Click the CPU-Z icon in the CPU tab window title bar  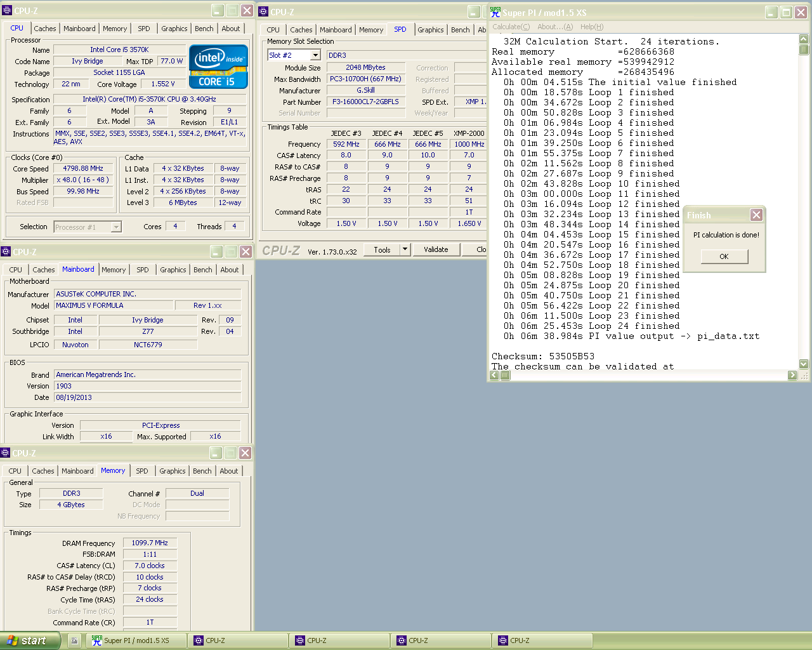7,10
